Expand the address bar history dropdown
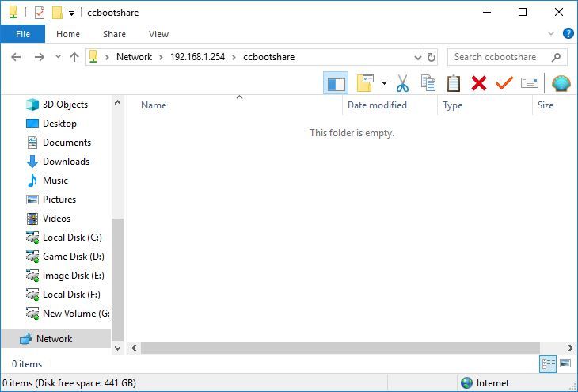Viewport: 578px width, 392px height. pyautogui.click(x=418, y=57)
